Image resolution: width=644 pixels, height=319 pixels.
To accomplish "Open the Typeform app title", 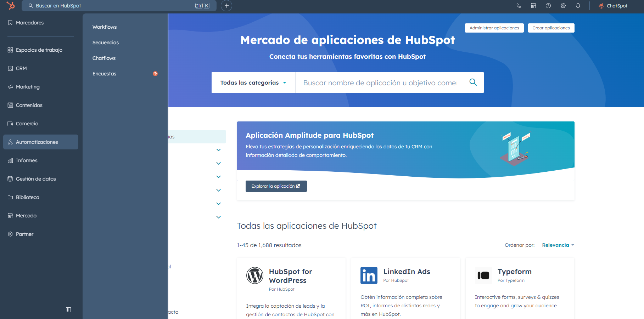I will (x=514, y=272).
